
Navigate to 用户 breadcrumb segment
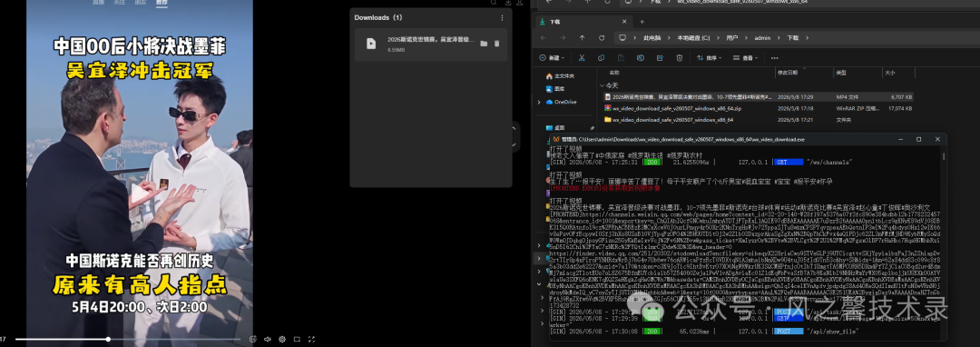pyautogui.click(x=732, y=38)
